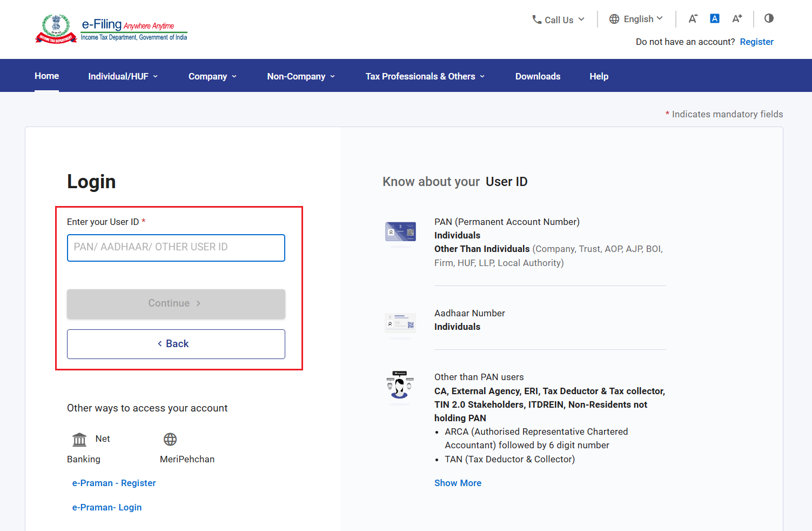Open the Call Us dropdown
Screen dimensions: 812x531
pyautogui.click(x=559, y=19)
